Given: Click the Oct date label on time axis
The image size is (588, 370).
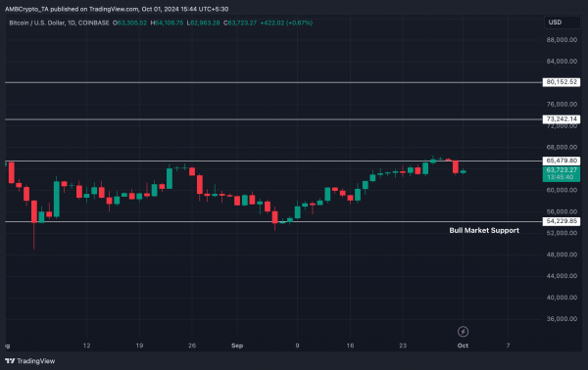Looking at the screenshot, I should pyautogui.click(x=463, y=346).
